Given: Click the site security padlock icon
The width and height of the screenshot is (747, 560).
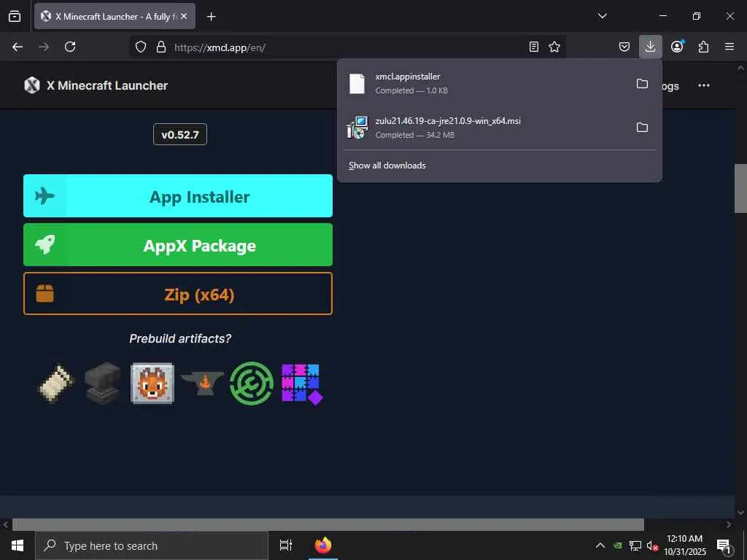Looking at the screenshot, I should click(x=161, y=47).
